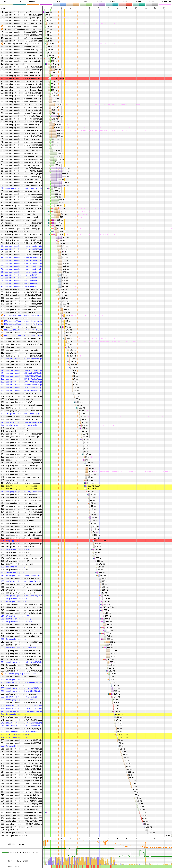
Task: Click the blocking icon on request 6
Action: click(2, 26)
